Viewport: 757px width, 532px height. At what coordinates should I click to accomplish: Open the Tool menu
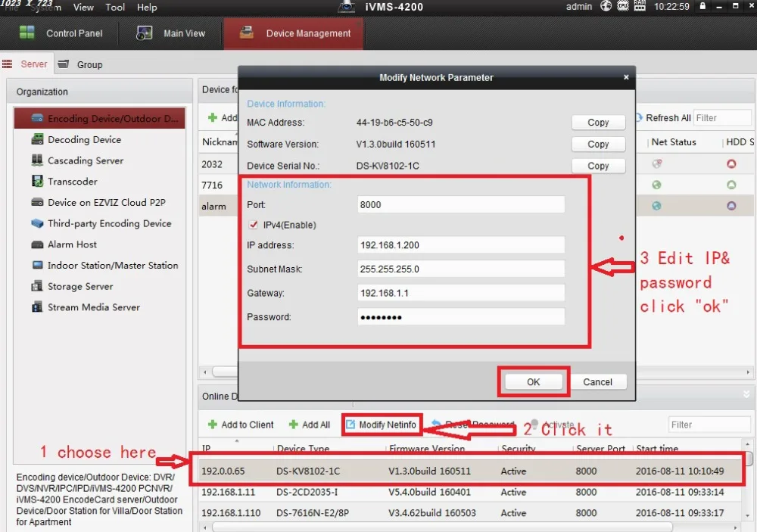click(115, 8)
